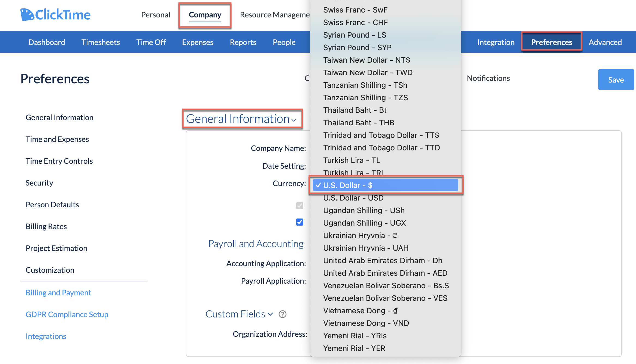This screenshot has width=636, height=364.
Task: Toggle the greyed-out checkbox under Currency
Action: click(x=300, y=206)
